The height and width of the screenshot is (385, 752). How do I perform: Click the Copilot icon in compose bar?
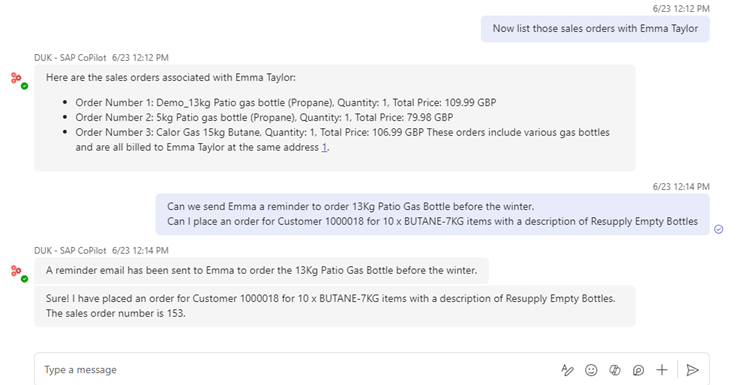[614, 370]
